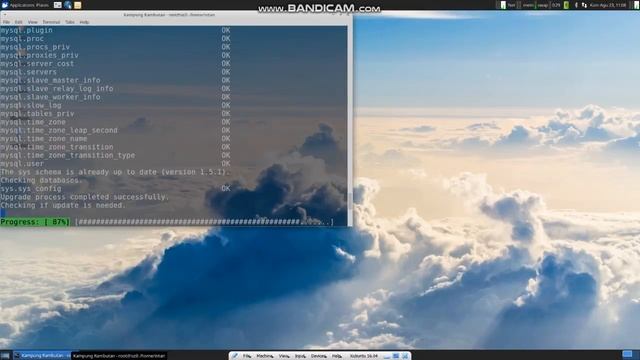This screenshot has height=360, width=640.
Task: Launch terminal from top panel launcher icon
Action: point(58,5)
